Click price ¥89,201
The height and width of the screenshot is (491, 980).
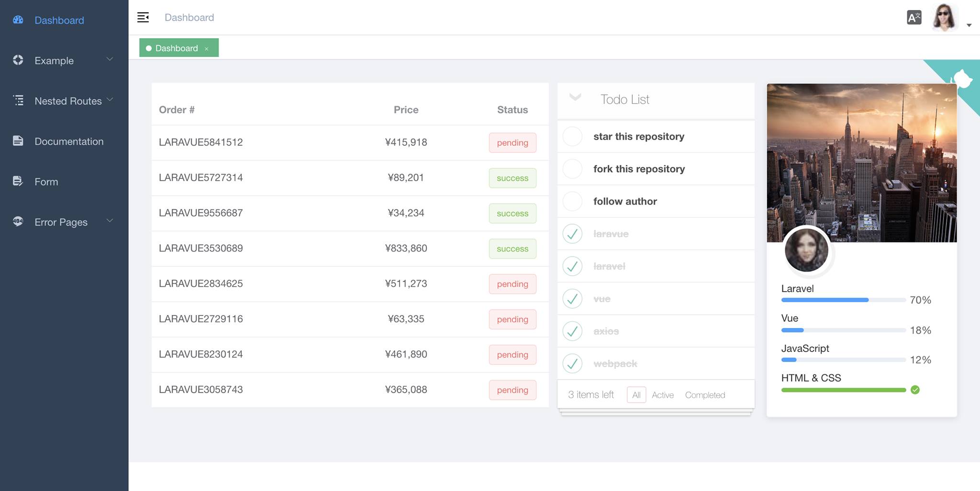pyautogui.click(x=406, y=177)
